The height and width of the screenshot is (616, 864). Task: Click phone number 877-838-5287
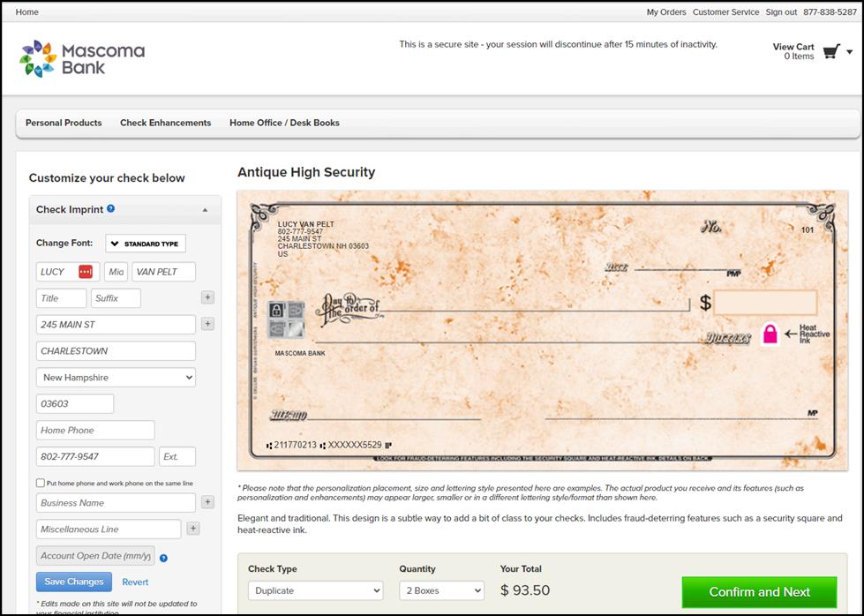click(830, 11)
